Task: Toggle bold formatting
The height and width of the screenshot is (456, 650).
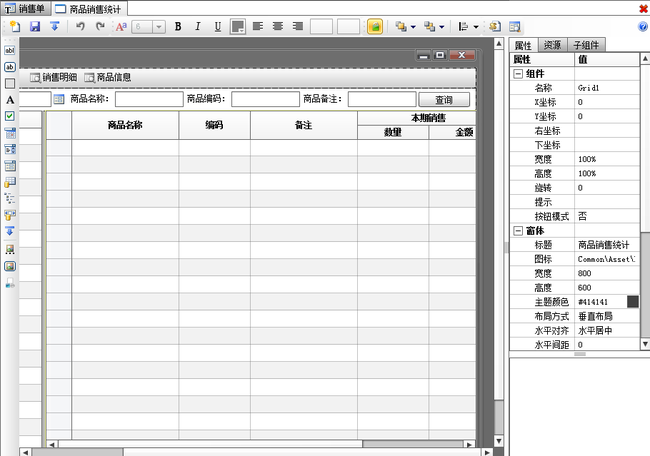Action: (178, 27)
